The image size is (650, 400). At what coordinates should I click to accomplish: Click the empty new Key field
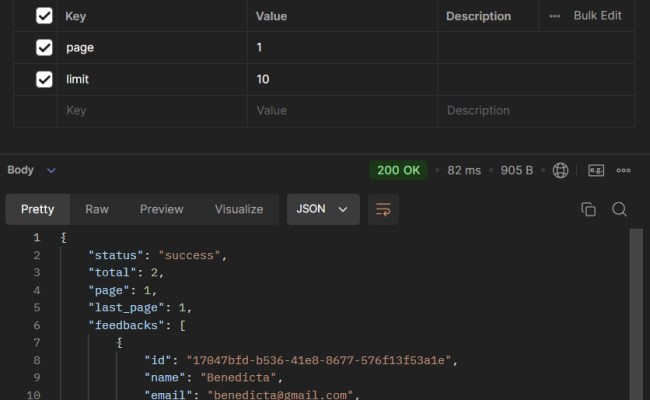coord(152,111)
